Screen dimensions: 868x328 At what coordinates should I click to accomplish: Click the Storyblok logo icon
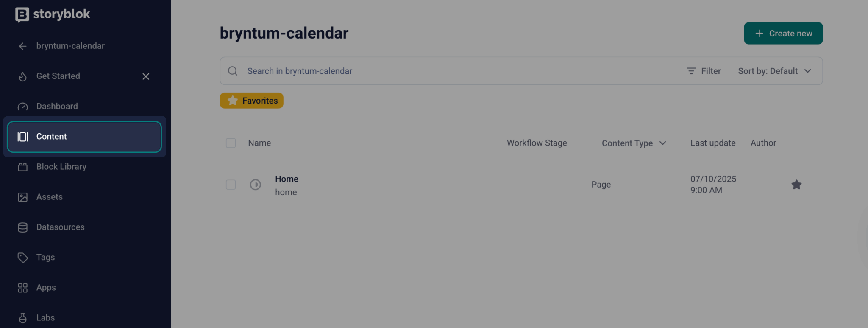tap(22, 14)
